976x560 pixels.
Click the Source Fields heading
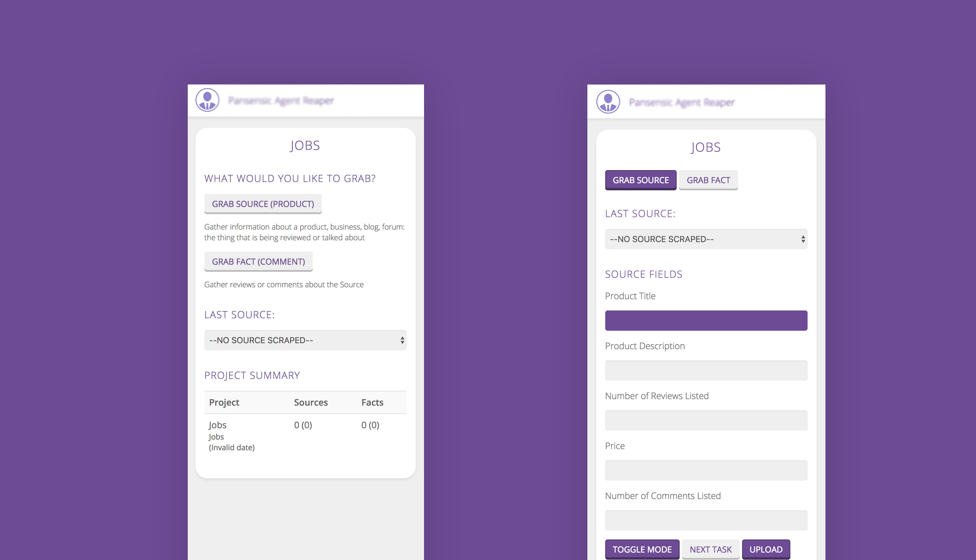point(644,274)
